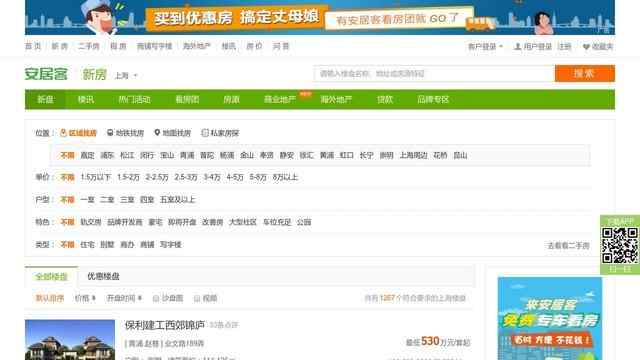
Task: Filter feature by 大型社区
Action: (243, 222)
